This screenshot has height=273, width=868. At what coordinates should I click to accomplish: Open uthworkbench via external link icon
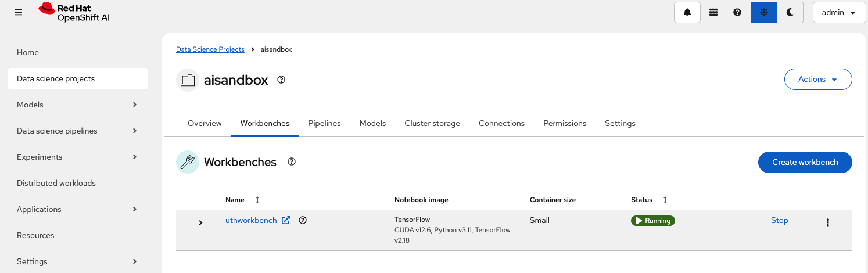[x=286, y=221]
